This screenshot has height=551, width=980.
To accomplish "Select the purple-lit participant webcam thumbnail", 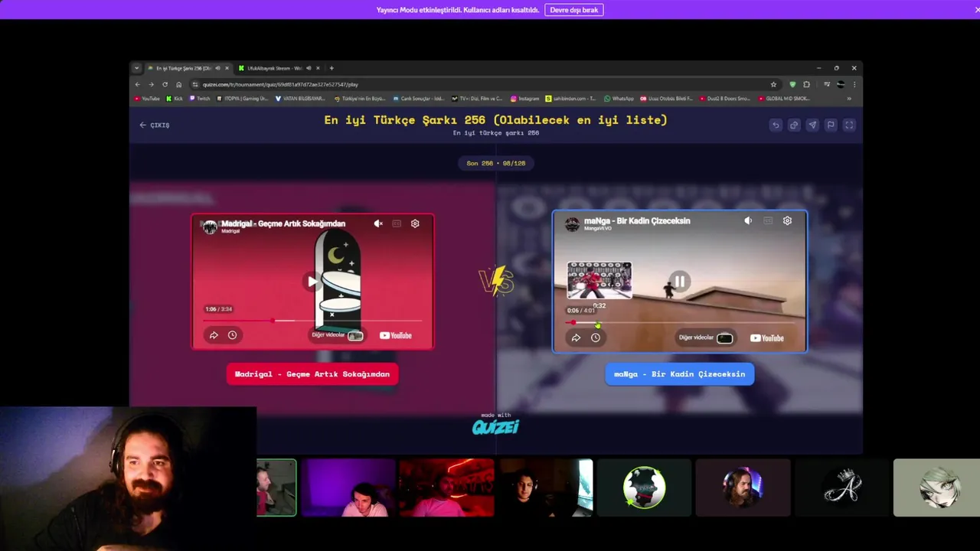I will [x=348, y=487].
